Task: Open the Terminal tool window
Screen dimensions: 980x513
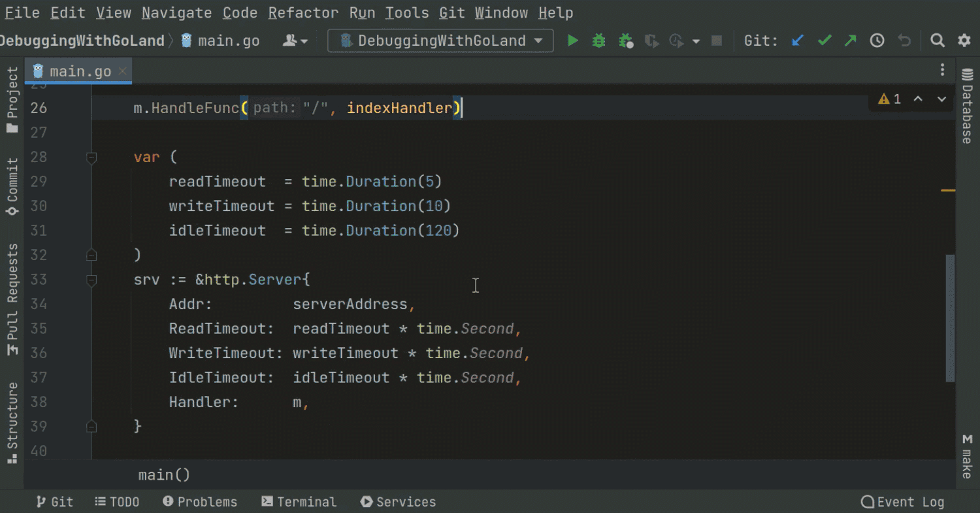Action: coord(299,502)
